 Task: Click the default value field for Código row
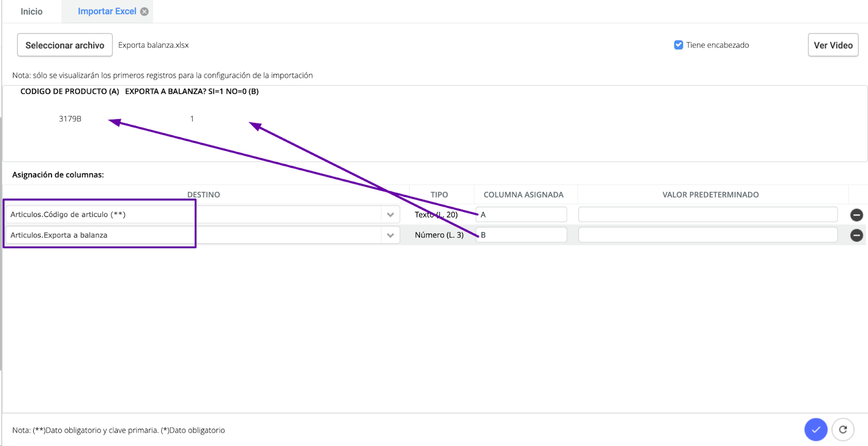tap(707, 215)
